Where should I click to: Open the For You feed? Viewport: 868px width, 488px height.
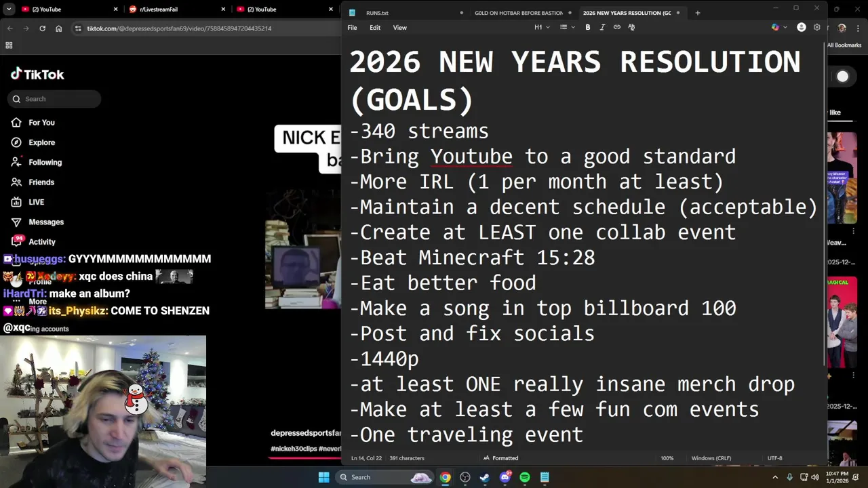click(33, 123)
